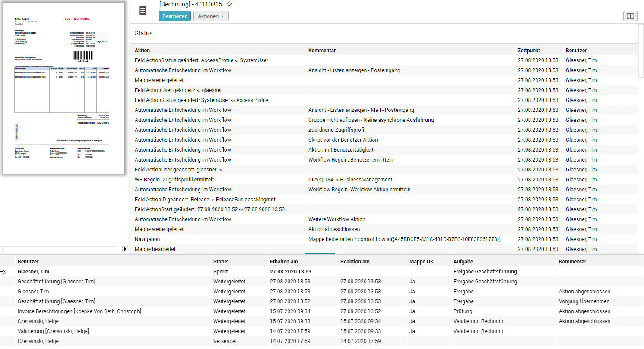Select comment 'Workflow Regeln: Workflow Aktion ermitteln'
Viewport: 644px width, 349px height.
(359, 190)
